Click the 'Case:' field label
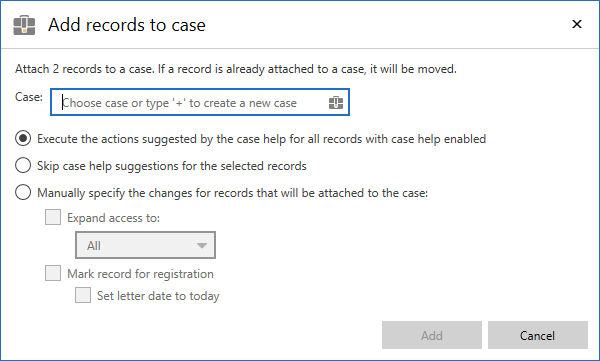The height and width of the screenshot is (361, 600). (x=29, y=97)
